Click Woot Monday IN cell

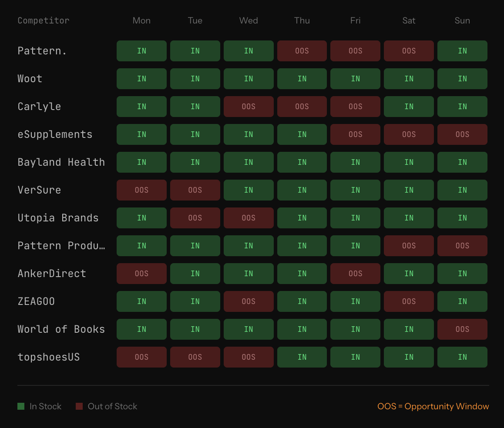tap(141, 79)
